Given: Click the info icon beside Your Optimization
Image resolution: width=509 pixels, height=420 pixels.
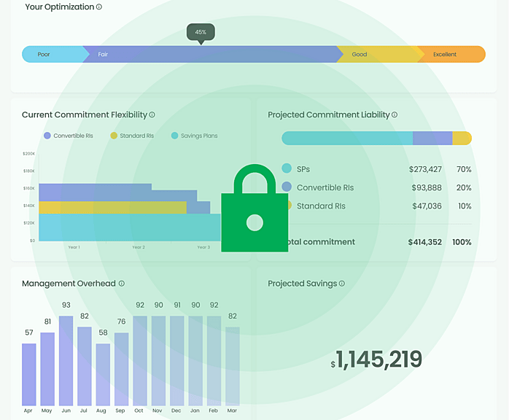Looking at the screenshot, I should [x=99, y=7].
